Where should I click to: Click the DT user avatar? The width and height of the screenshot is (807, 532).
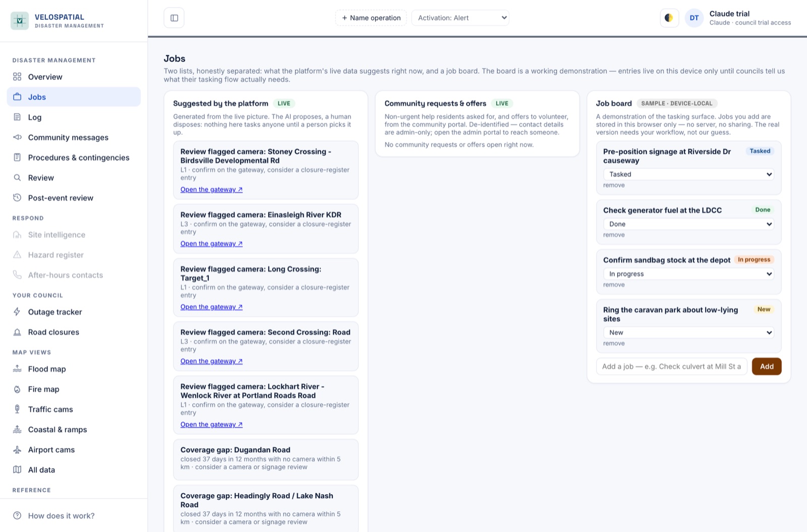click(x=694, y=18)
